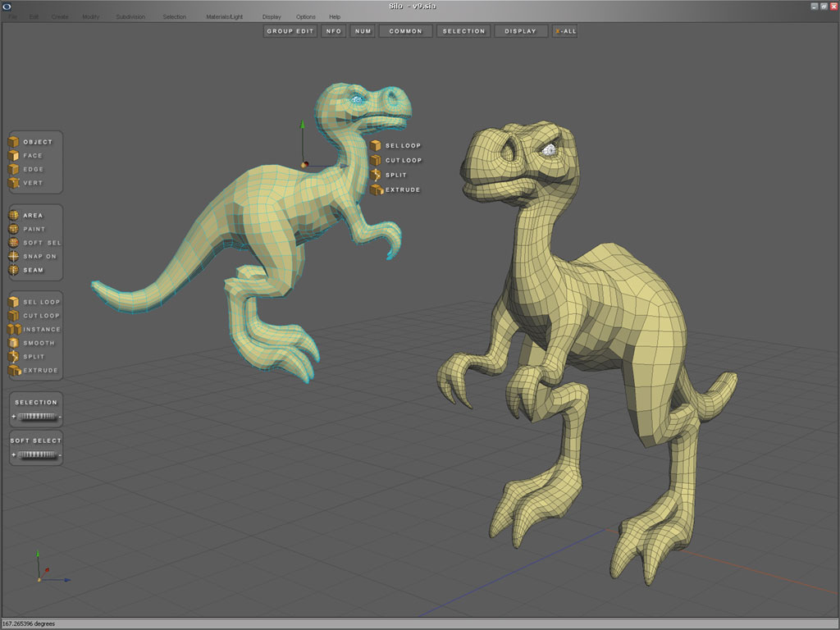Toggle the SNAP ON option

(x=32, y=256)
